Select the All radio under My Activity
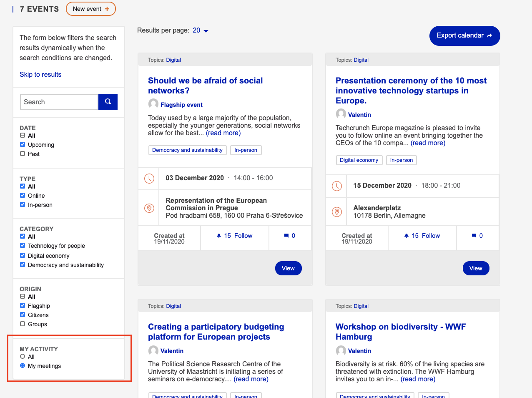Image resolution: width=532 pixels, height=398 pixels. tap(23, 357)
